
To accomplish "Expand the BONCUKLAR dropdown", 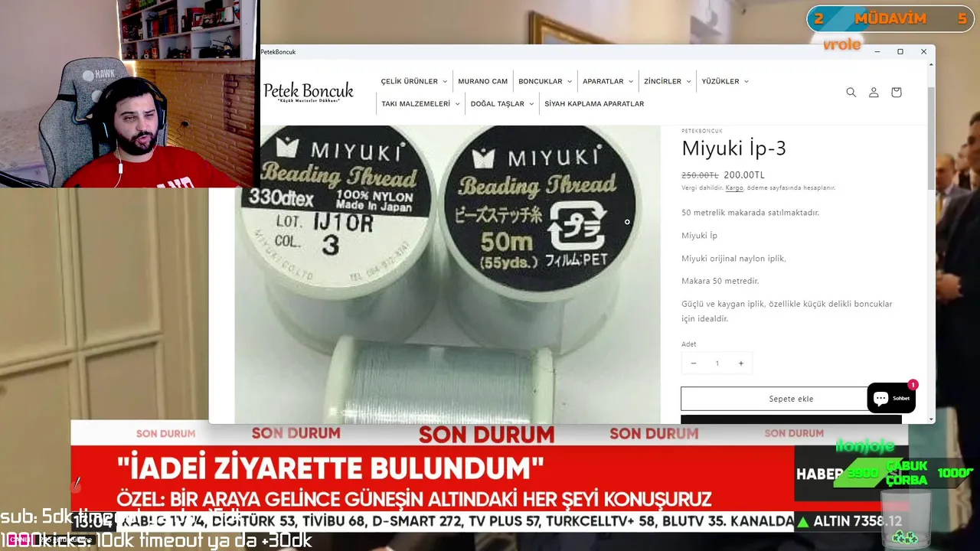I will (x=545, y=81).
